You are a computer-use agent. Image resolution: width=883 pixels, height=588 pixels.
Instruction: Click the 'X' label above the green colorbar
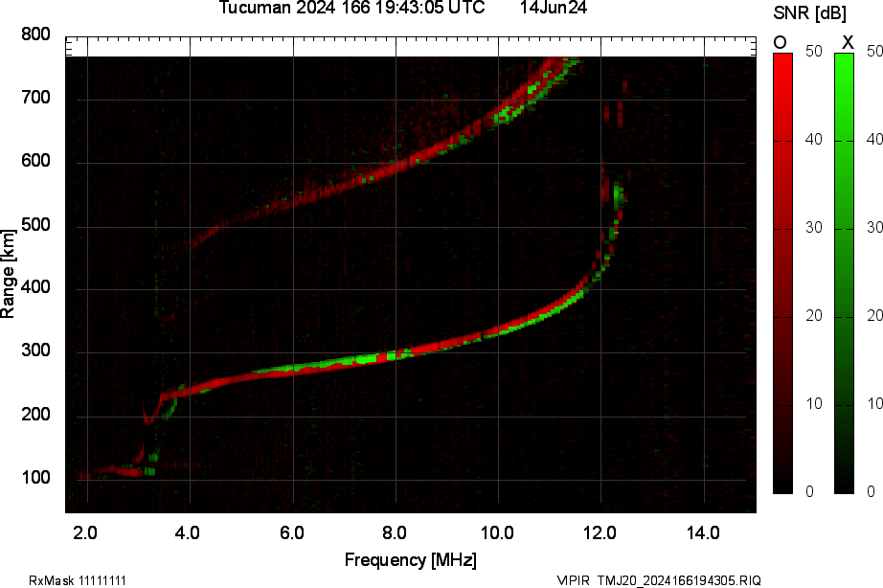point(847,43)
